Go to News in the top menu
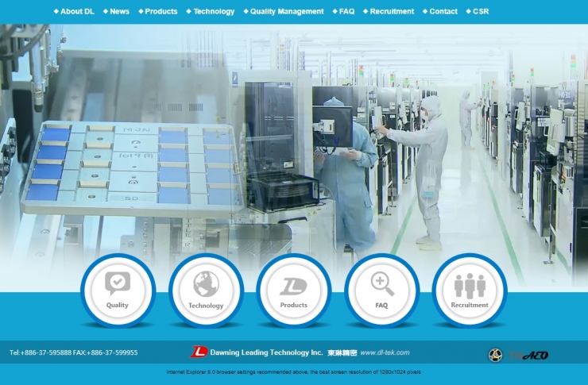This screenshot has width=588, height=385. [x=119, y=11]
